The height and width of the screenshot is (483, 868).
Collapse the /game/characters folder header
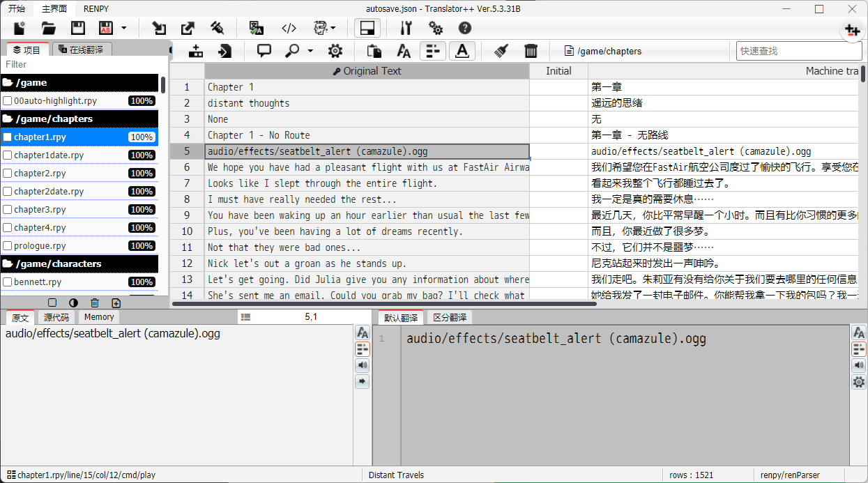79,263
